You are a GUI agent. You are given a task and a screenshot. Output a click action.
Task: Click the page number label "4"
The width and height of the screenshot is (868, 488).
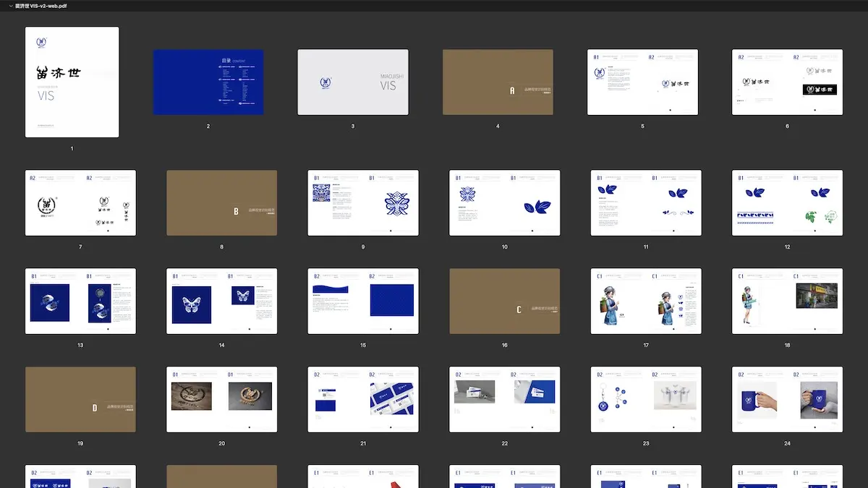[x=498, y=126]
